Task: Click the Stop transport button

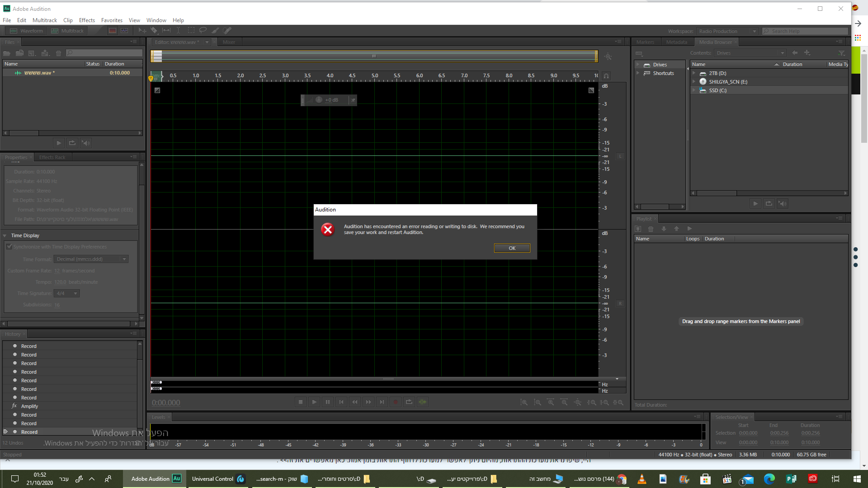Action: point(301,402)
